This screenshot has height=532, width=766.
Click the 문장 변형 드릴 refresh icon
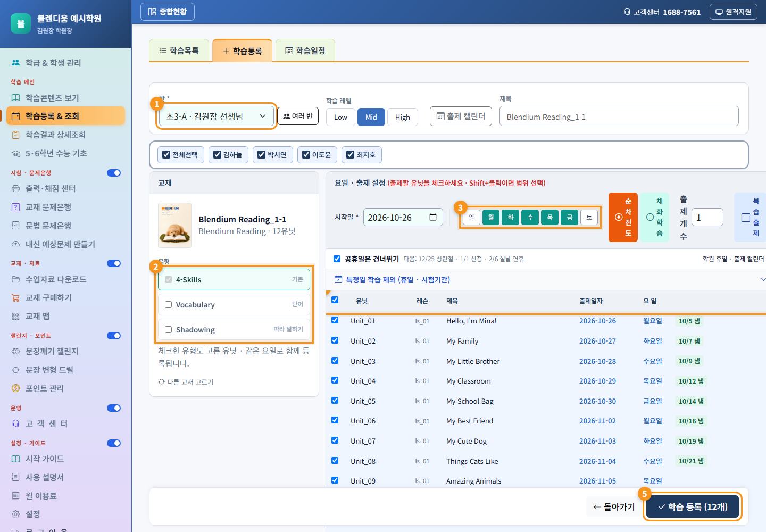click(16, 370)
